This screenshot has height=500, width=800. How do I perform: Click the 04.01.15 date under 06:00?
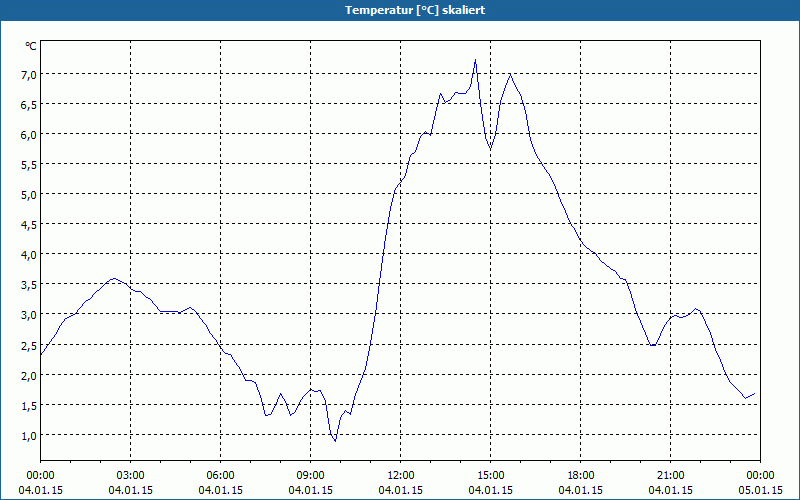220,490
